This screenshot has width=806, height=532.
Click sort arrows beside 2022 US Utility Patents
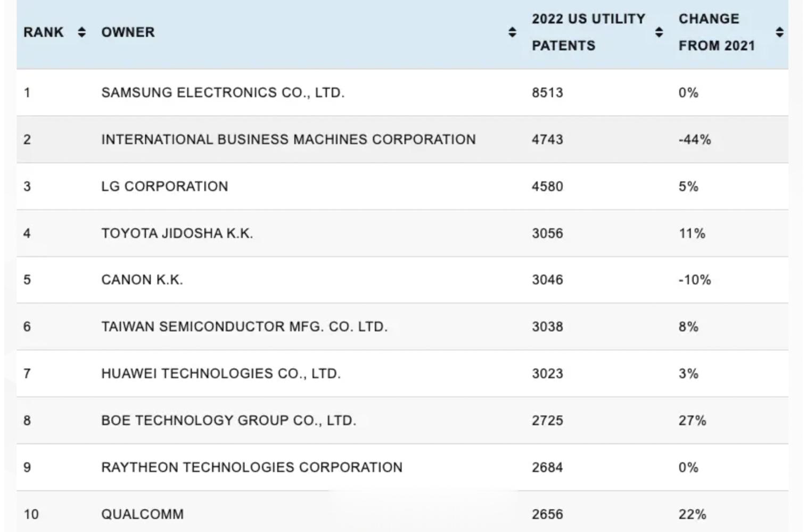659,32
